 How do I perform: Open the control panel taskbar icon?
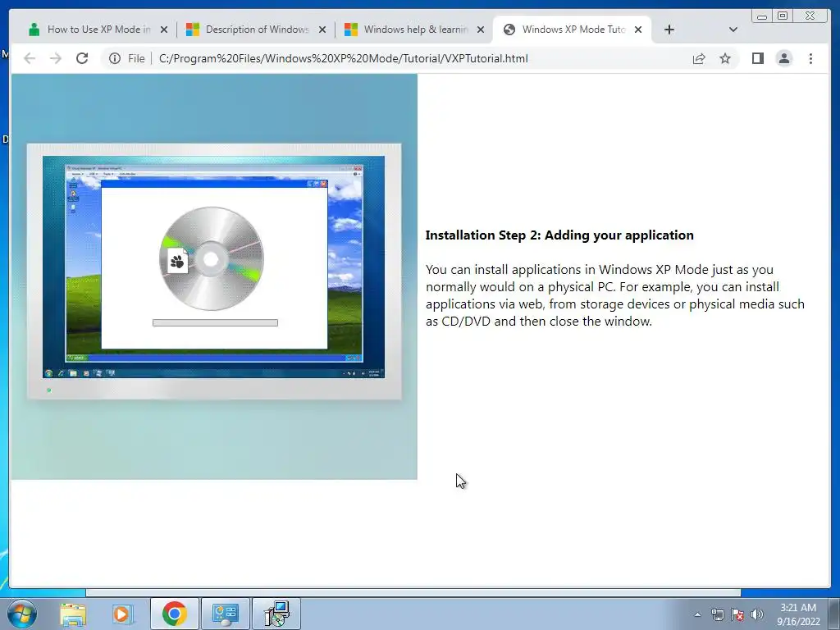point(225,614)
